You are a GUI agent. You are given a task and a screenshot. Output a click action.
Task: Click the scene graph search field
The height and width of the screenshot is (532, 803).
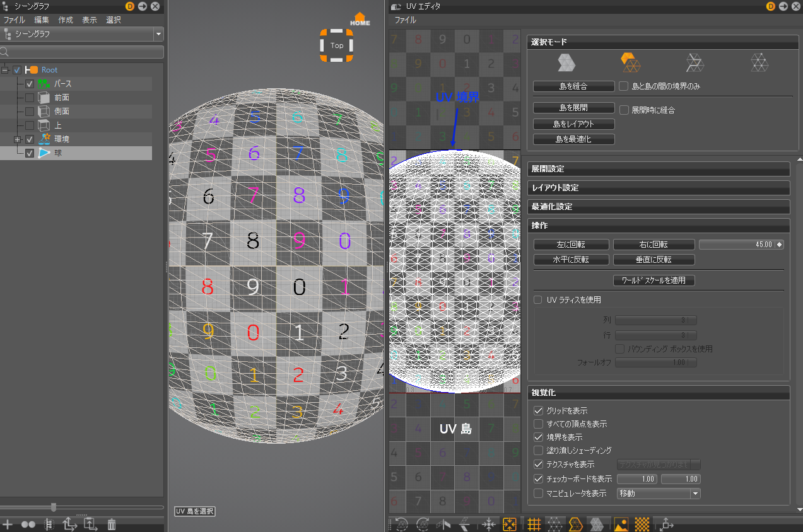(x=82, y=52)
